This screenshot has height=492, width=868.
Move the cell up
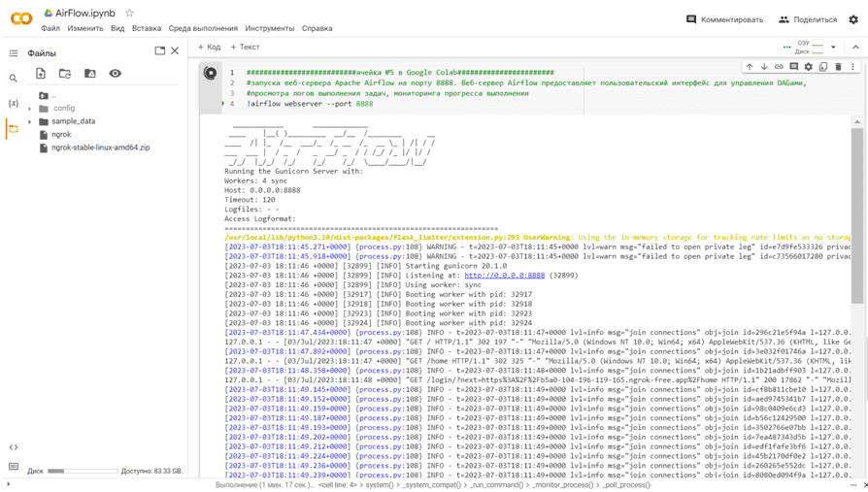(x=750, y=66)
